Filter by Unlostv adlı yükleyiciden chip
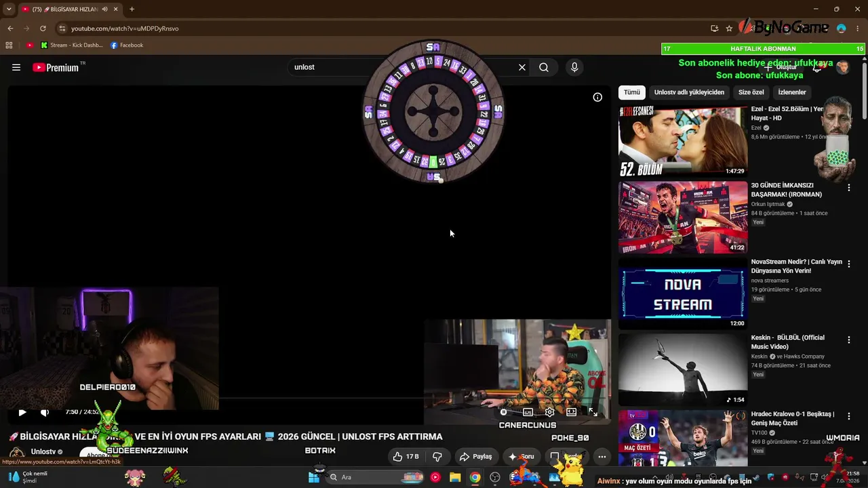868x488 pixels. (x=689, y=92)
